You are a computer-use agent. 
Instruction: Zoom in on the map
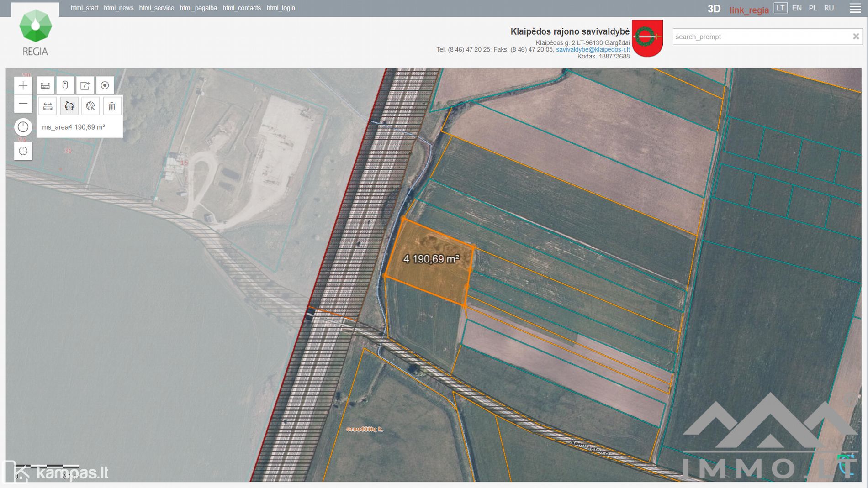[x=23, y=85]
